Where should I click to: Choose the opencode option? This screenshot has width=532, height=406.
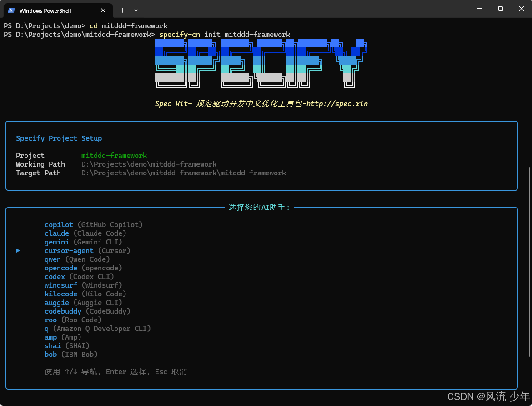point(83,268)
